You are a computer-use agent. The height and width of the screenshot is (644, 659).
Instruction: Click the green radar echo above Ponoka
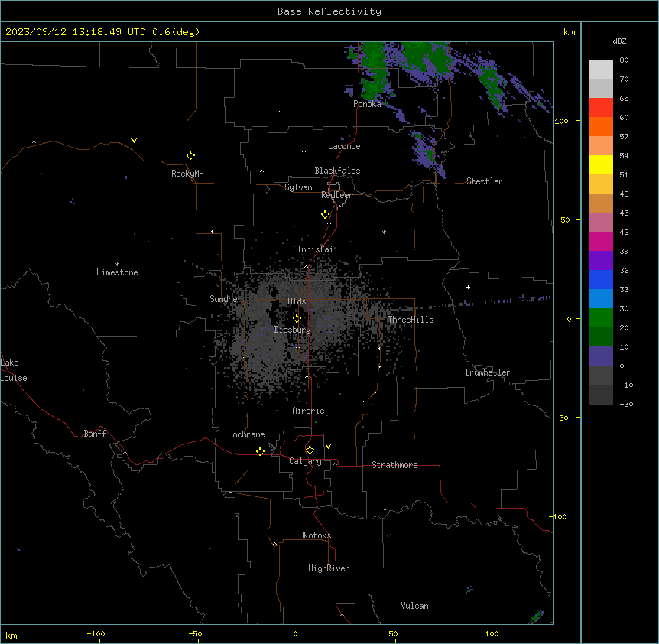click(373, 70)
